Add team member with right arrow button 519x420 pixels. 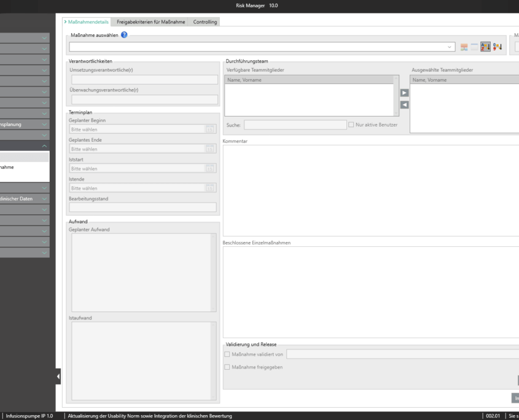404,93
